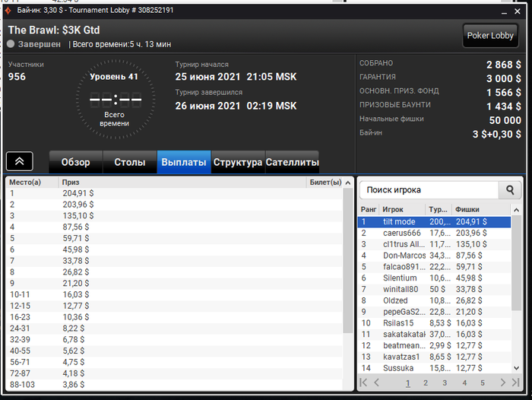
Task: Click the Билет(ы) column header
Action: (x=325, y=183)
